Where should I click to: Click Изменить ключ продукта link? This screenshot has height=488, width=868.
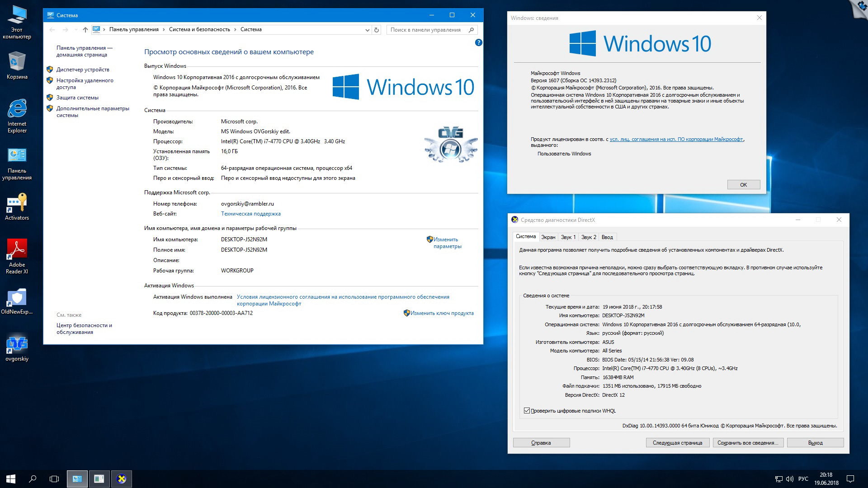442,313
